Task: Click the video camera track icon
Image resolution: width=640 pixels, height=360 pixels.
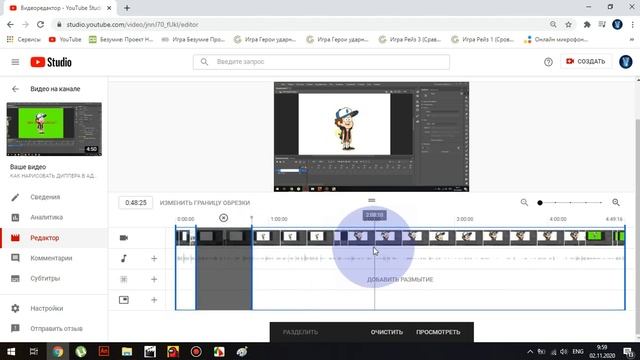Action: tap(124, 238)
